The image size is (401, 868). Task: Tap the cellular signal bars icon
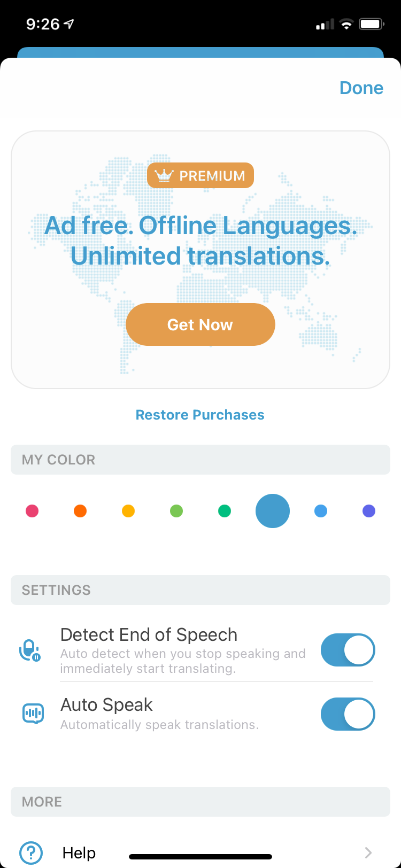pos(325,24)
